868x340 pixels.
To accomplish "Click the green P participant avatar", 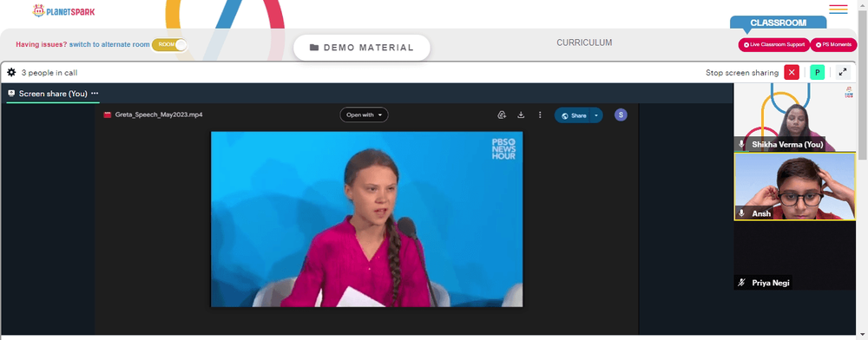I will (817, 72).
